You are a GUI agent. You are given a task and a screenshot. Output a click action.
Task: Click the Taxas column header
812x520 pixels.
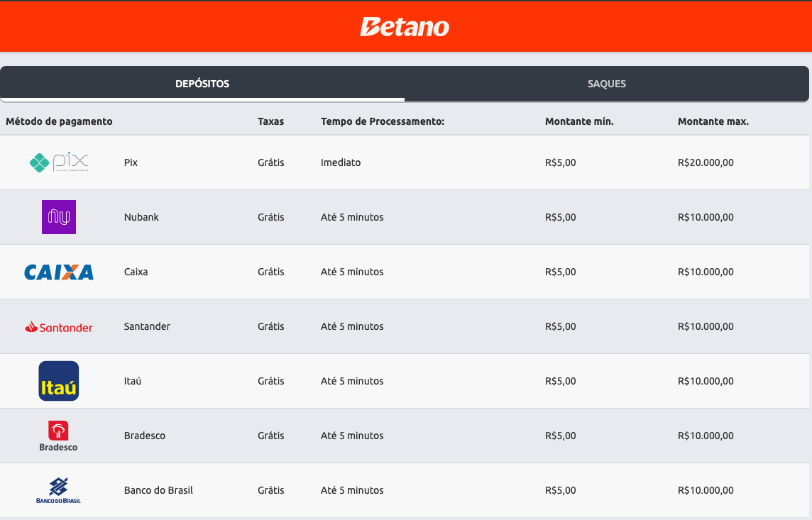271,121
